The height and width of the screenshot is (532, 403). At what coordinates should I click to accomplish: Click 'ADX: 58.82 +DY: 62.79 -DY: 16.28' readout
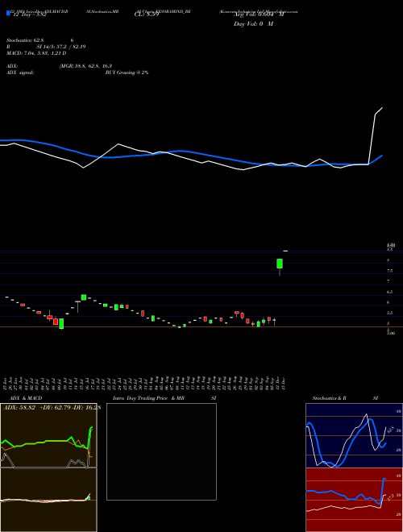click(52, 407)
